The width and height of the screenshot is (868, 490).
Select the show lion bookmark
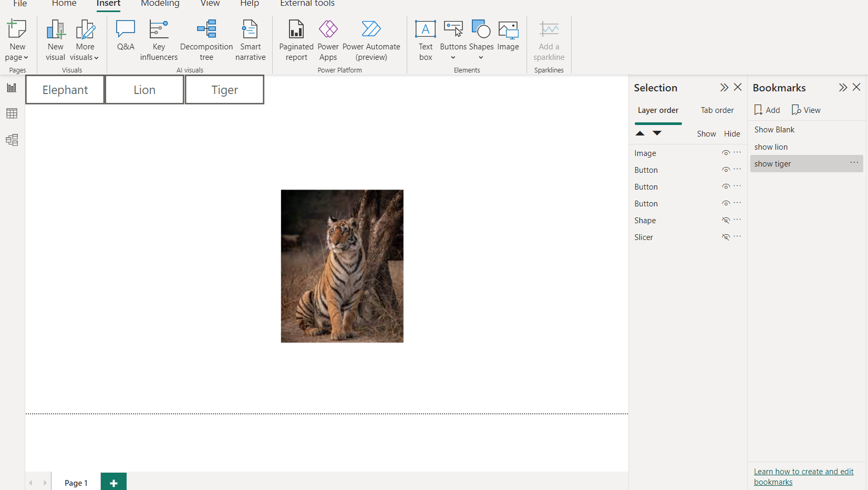(807, 147)
